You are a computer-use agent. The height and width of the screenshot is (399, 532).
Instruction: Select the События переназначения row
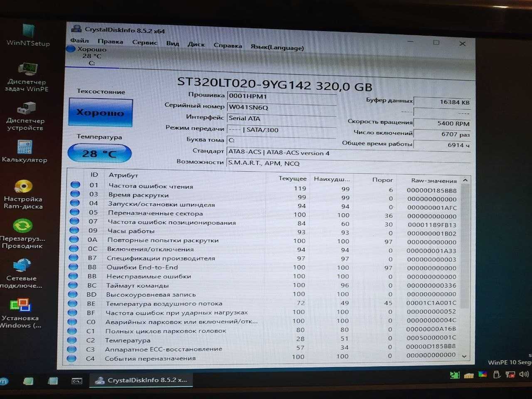tap(263, 357)
